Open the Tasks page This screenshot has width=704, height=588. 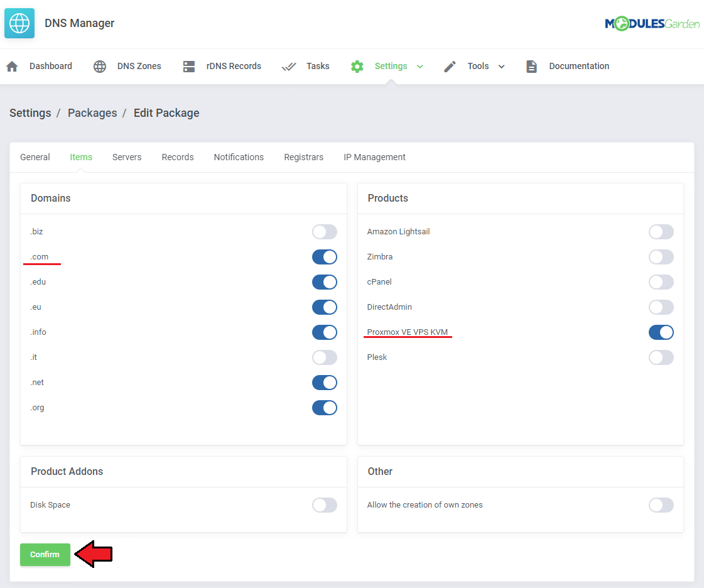click(318, 66)
